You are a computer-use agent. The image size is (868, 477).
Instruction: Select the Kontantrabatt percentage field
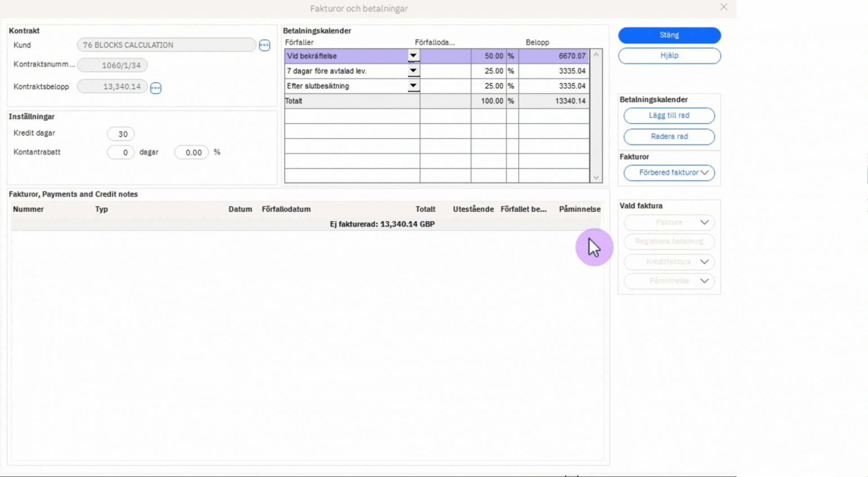192,153
